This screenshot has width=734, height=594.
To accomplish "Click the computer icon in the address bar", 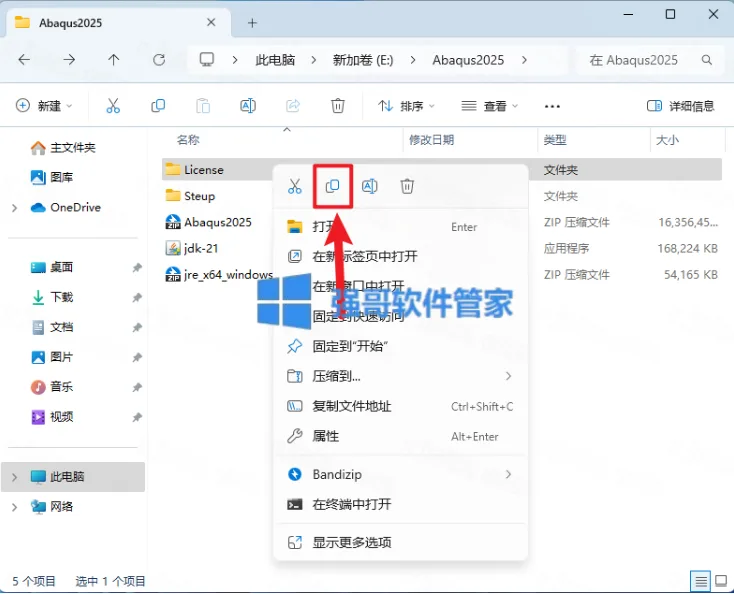I will [206, 59].
